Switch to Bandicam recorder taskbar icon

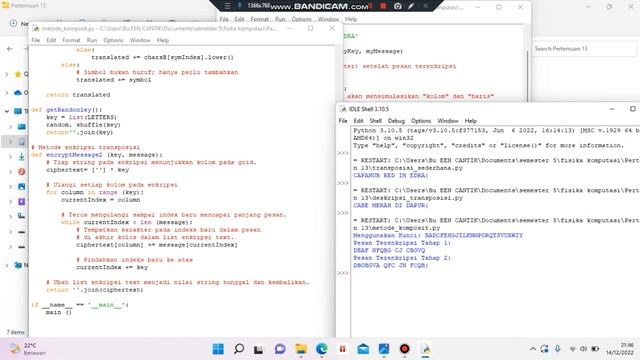point(404,349)
